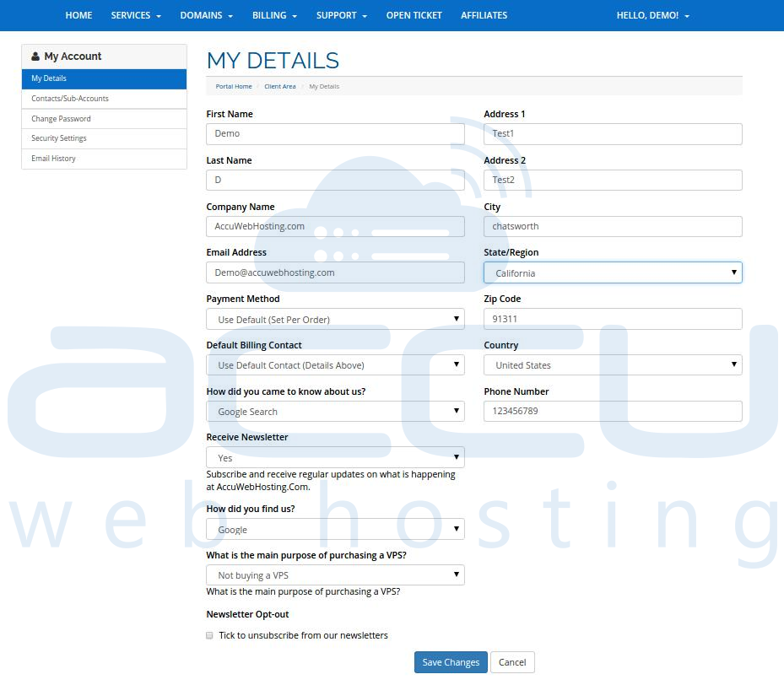Open the VPS purchase purpose dropdown

335,575
